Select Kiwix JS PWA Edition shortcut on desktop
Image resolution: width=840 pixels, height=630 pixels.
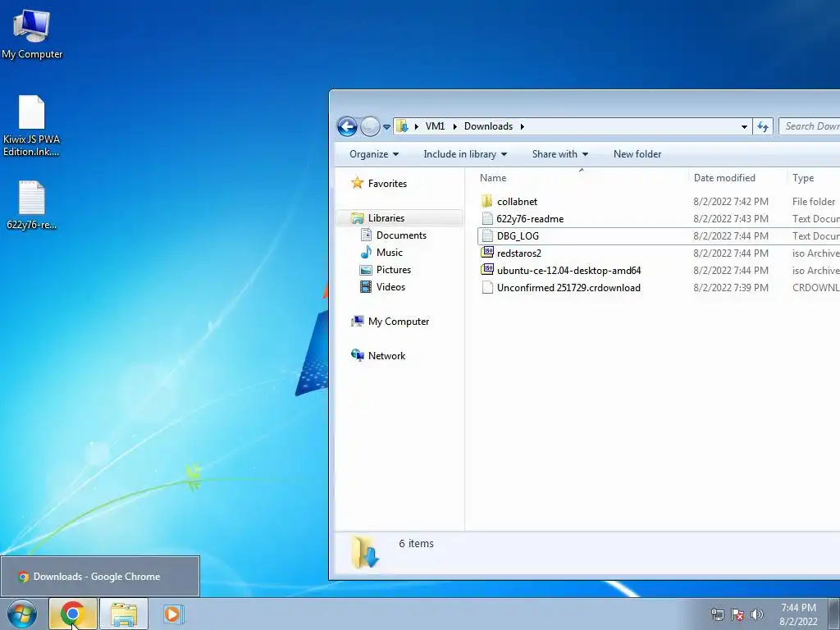(32, 126)
